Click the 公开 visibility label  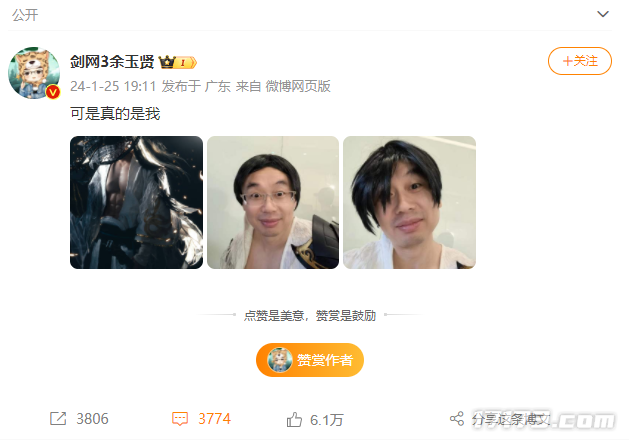coord(25,15)
